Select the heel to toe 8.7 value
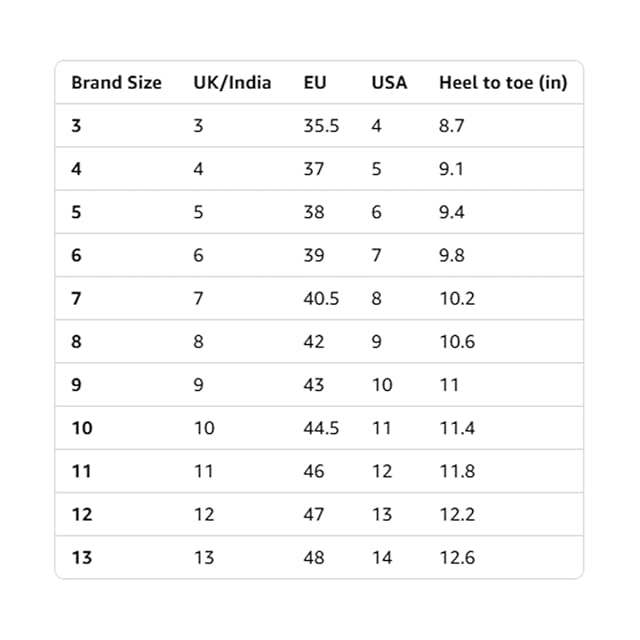 (x=452, y=126)
